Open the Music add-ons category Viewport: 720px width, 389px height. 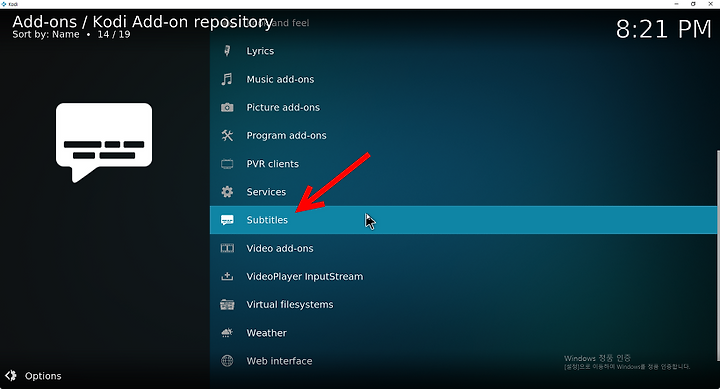pyautogui.click(x=463, y=79)
